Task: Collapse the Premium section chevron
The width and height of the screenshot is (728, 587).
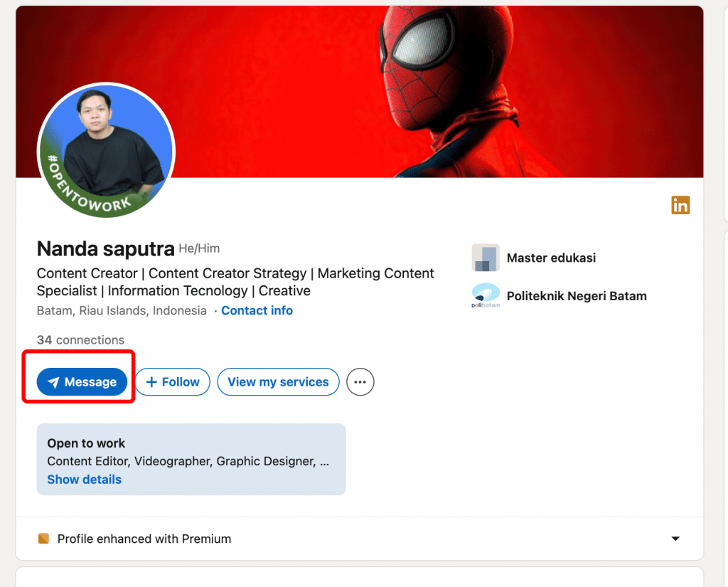Action: click(x=674, y=539)
